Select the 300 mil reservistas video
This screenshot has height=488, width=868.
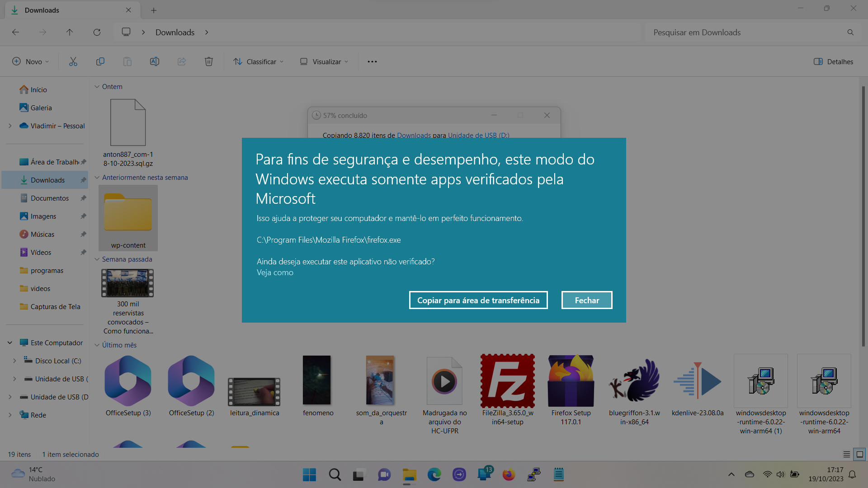128,302
